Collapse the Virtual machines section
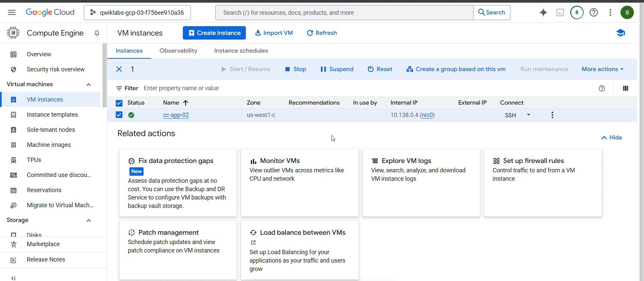Image resolution: width=644 pixels, height=281 pixels. pos(89,85)
